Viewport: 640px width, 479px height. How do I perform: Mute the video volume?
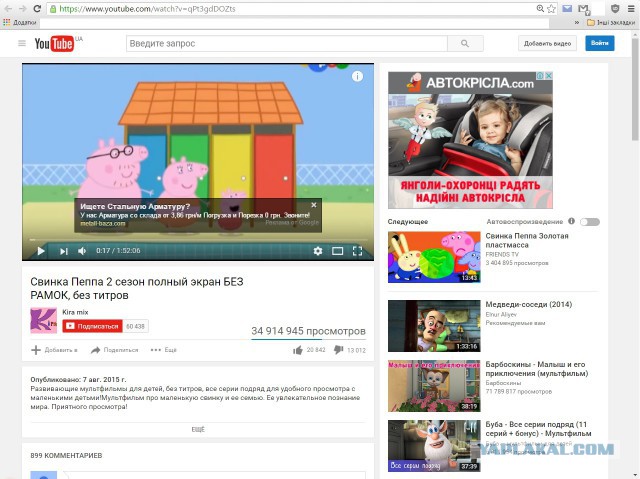[x=82, y=251]
